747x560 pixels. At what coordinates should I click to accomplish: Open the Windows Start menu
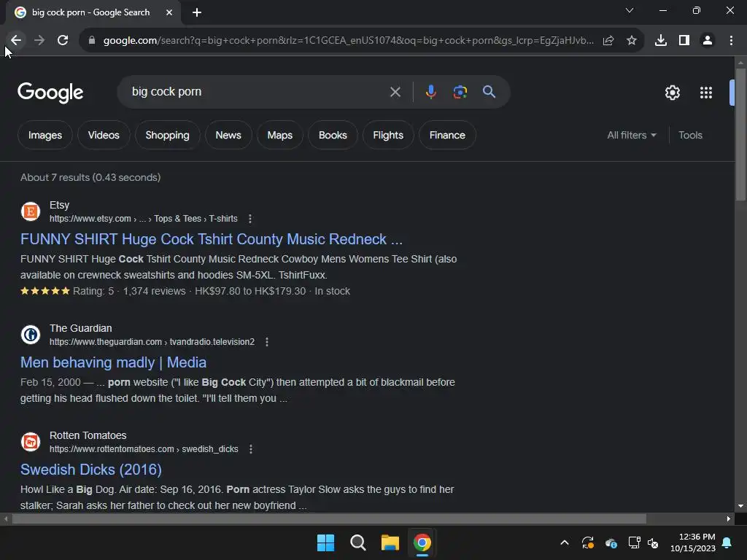tap(326, 542)
